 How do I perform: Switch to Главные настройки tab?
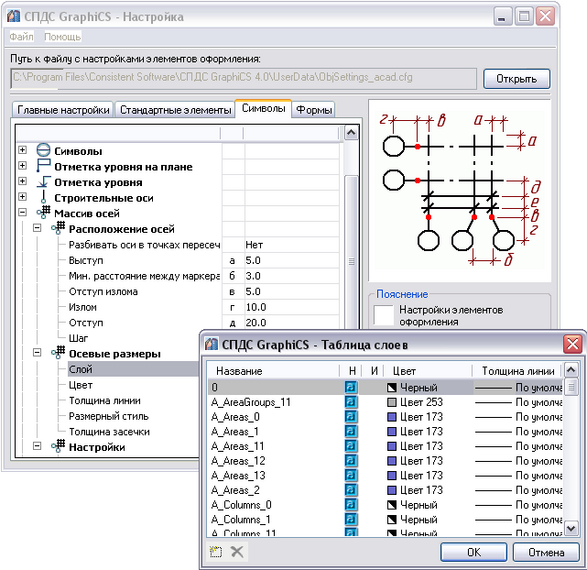coord(63,110)
